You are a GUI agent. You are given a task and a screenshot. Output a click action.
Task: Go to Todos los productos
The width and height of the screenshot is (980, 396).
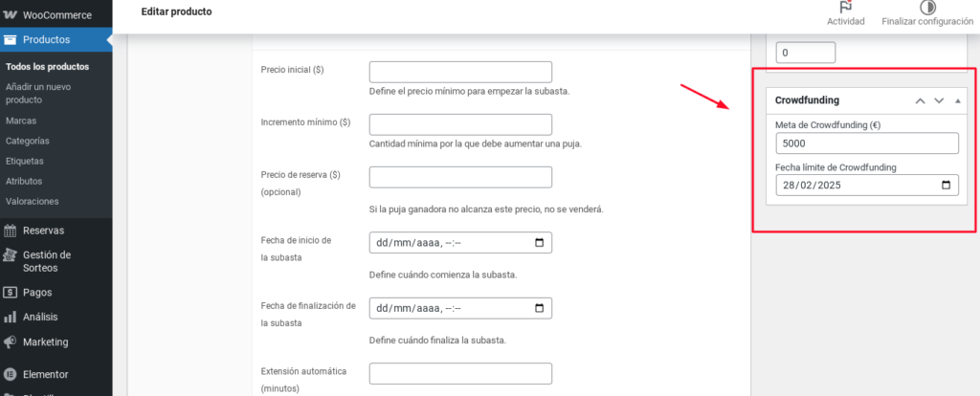point(48,67)
